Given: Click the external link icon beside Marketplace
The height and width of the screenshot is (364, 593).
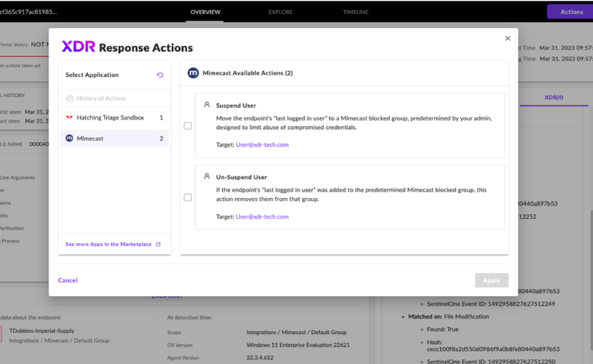Looking at the screenshot, I should coord(158,244).
